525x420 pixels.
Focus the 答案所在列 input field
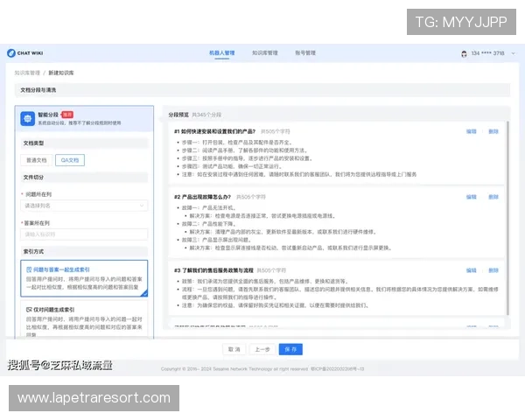(84, 234)
